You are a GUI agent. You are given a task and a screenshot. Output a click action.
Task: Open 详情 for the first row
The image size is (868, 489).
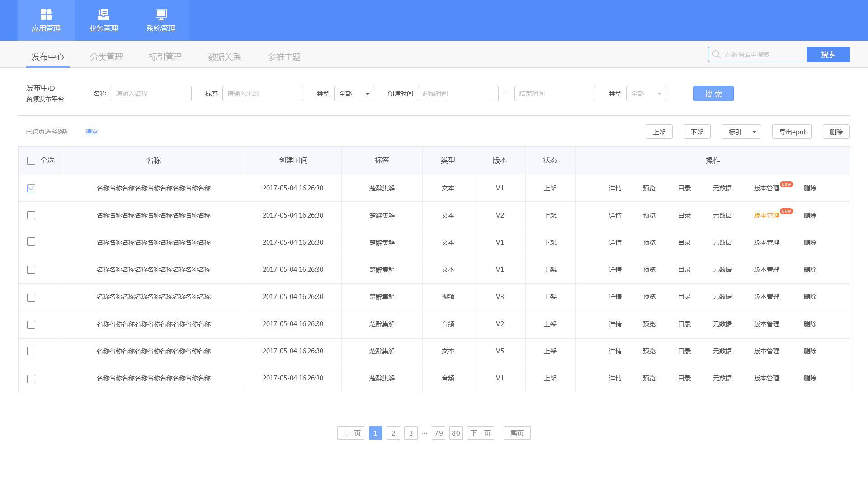615,188
